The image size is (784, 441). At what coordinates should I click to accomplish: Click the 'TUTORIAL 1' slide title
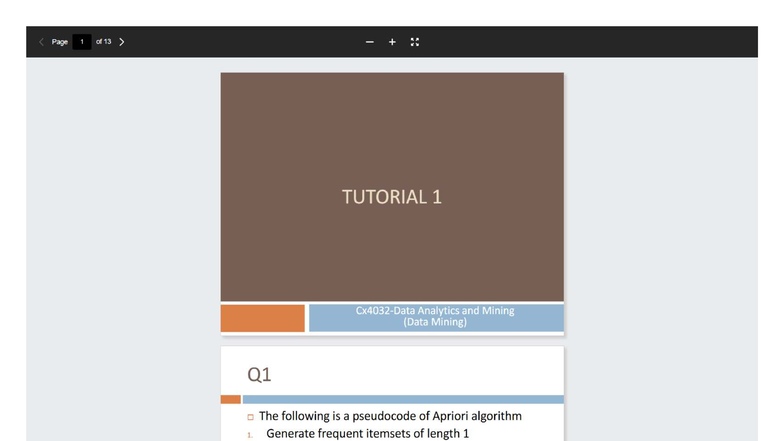[x=392, y=197]
